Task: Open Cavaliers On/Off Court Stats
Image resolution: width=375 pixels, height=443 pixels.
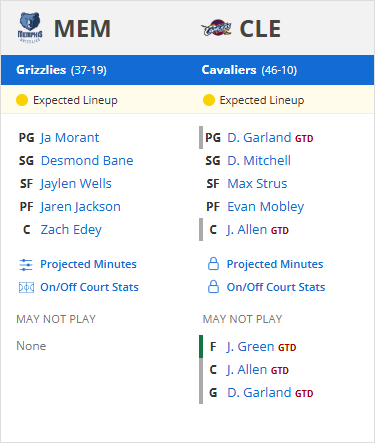Action: tap(276, 287)
